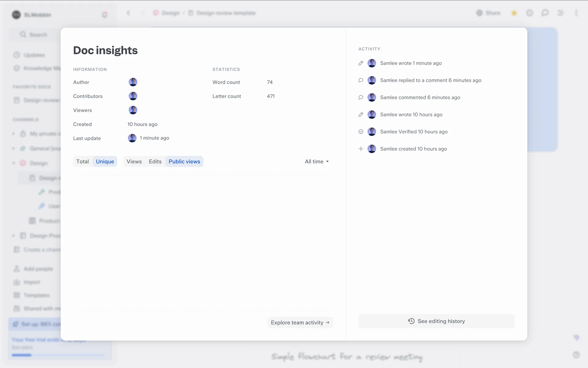Screen dimensions: 588x368
Task: Open the 'All time' range dropdown
Action: pos(317,162)
